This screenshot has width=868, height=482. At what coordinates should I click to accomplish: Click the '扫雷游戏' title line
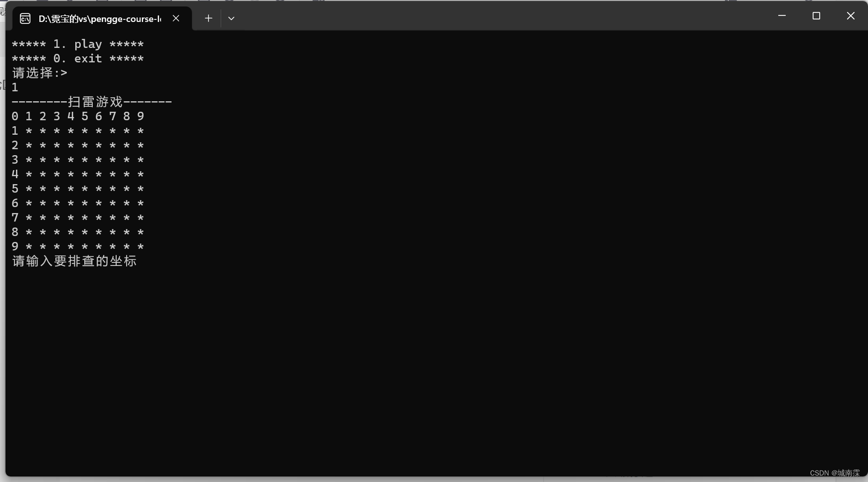(92, 102)
